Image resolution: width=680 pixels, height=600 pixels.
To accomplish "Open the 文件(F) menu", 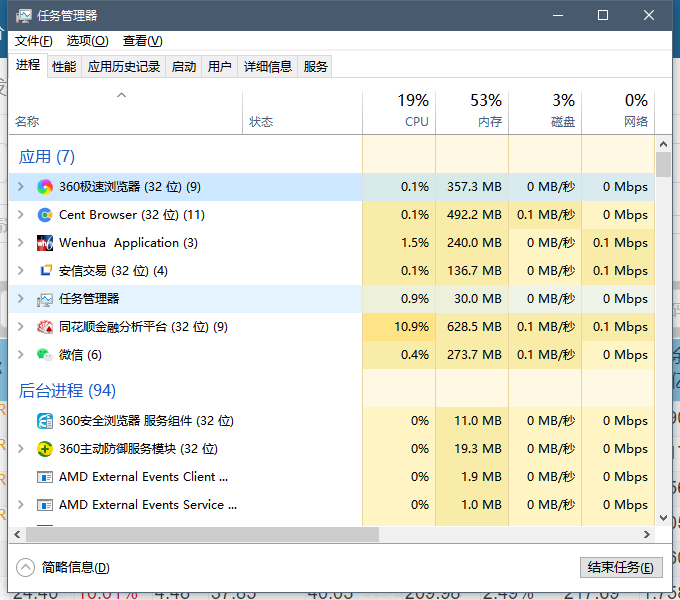I will pyautogui.click(x=33, y=41).
